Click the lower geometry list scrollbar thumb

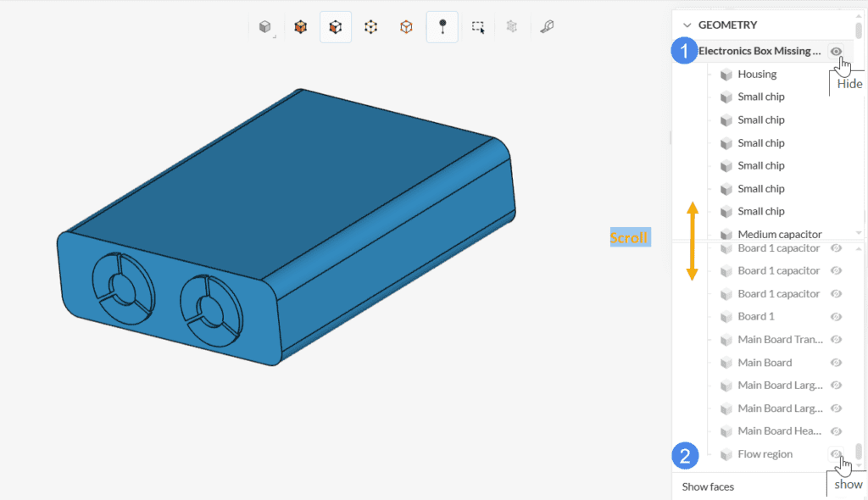click(x=859, y=451)
